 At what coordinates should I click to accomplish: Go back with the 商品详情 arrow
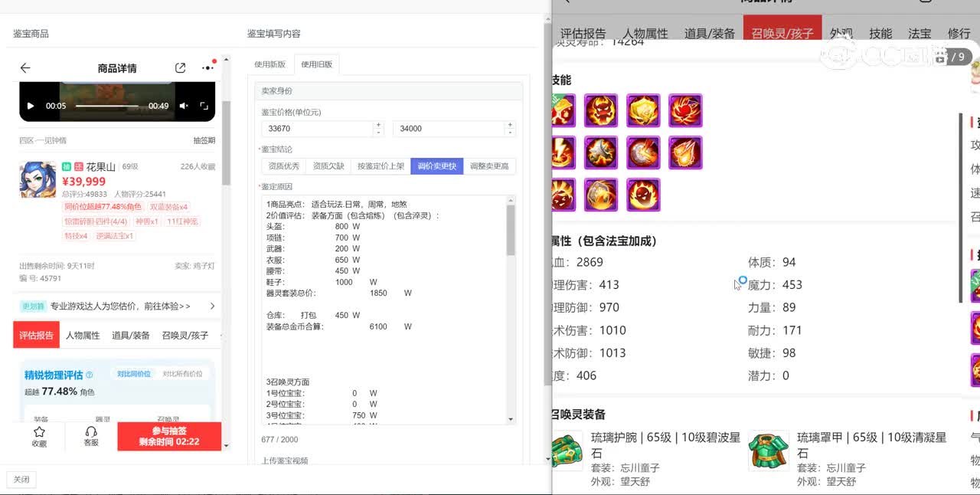(25, 68)
